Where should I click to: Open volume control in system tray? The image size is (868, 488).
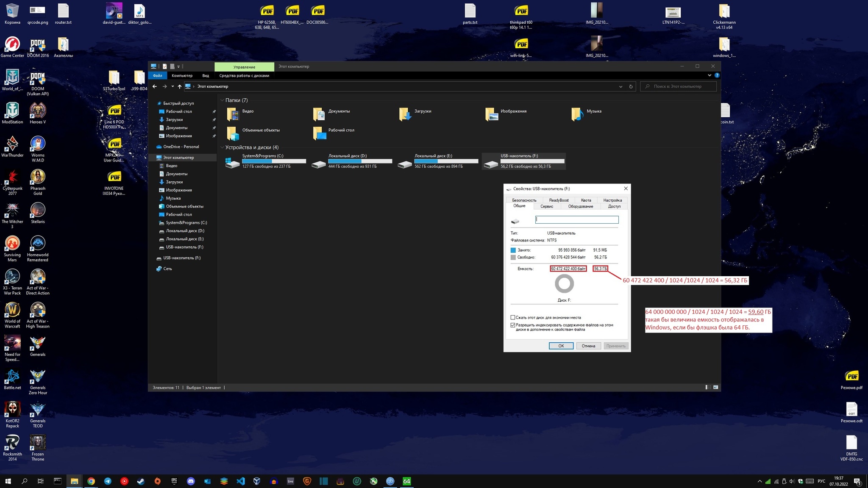tap(792, 481)
